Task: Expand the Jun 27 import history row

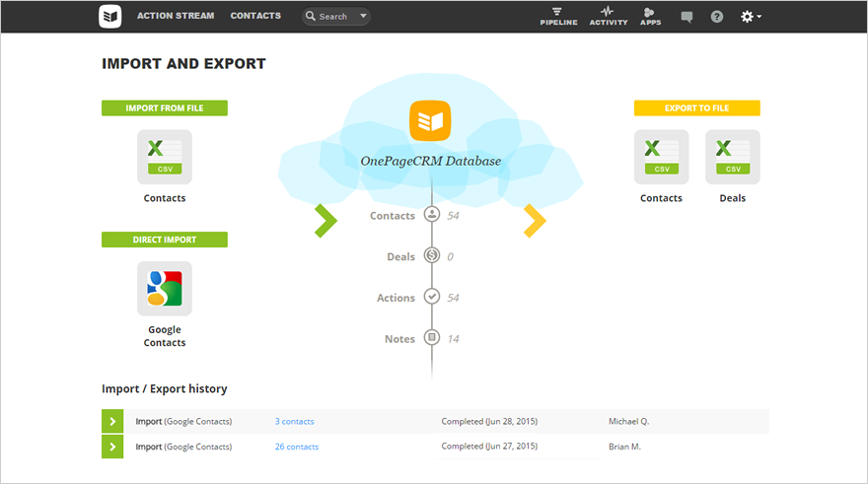Action: tap(112, 447)
